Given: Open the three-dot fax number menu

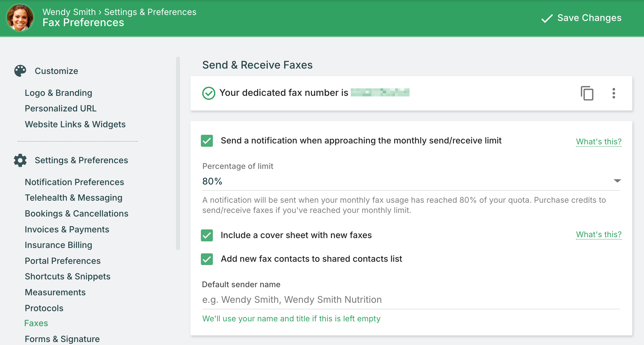Looking at the screenshot, I should pos(614,93).
